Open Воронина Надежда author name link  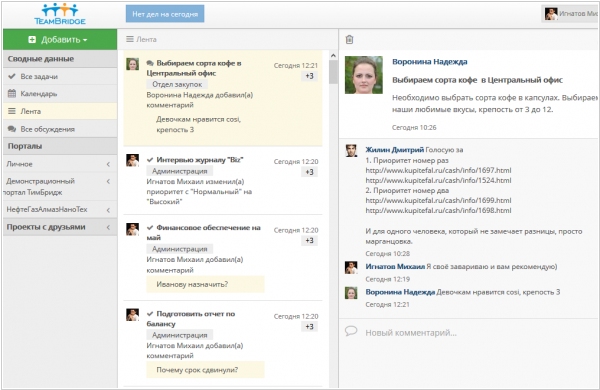430,62
